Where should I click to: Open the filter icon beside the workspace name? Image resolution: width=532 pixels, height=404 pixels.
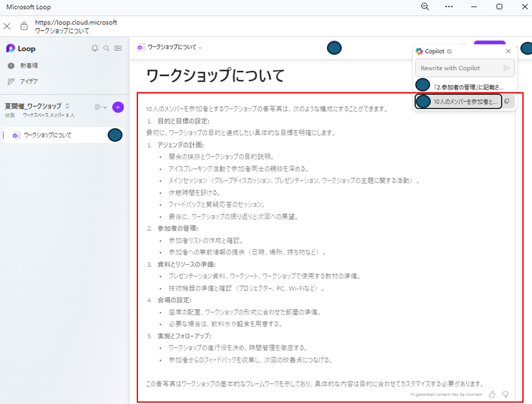[98, 107]
